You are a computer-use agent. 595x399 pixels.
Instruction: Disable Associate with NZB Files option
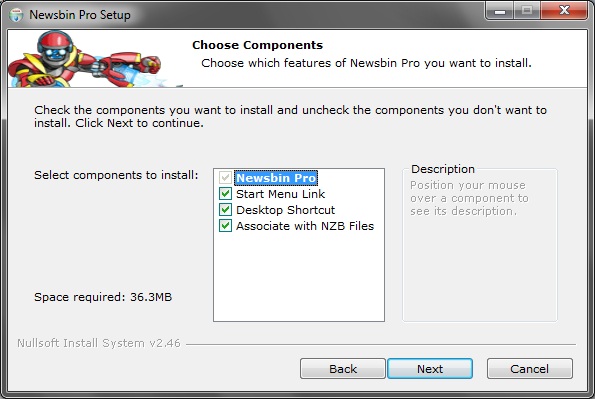click(x=225, y=226)
